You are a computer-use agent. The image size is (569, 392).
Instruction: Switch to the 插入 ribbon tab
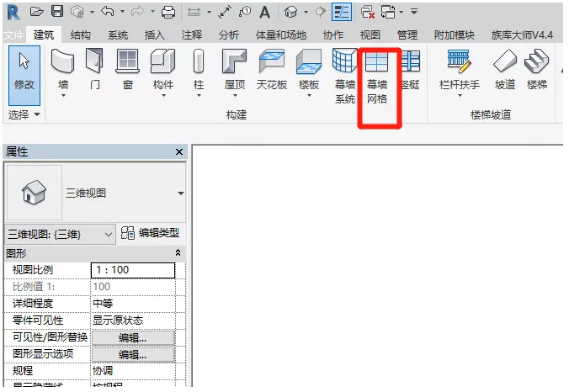(x=155, y=35)
